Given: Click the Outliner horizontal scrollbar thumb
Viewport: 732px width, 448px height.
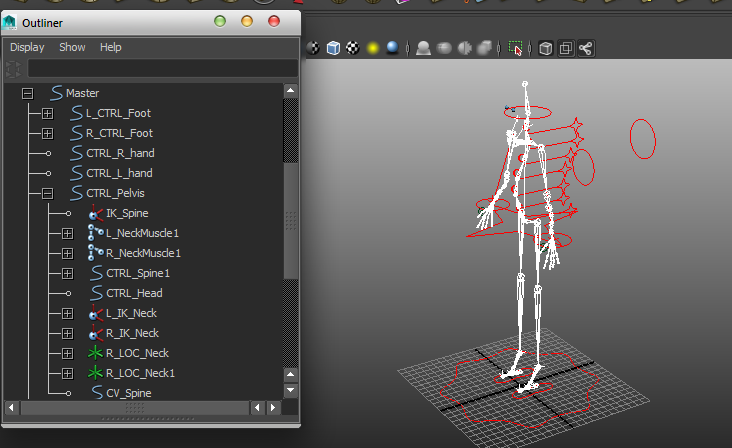Looking at the screenshot, I should (134, 408).
